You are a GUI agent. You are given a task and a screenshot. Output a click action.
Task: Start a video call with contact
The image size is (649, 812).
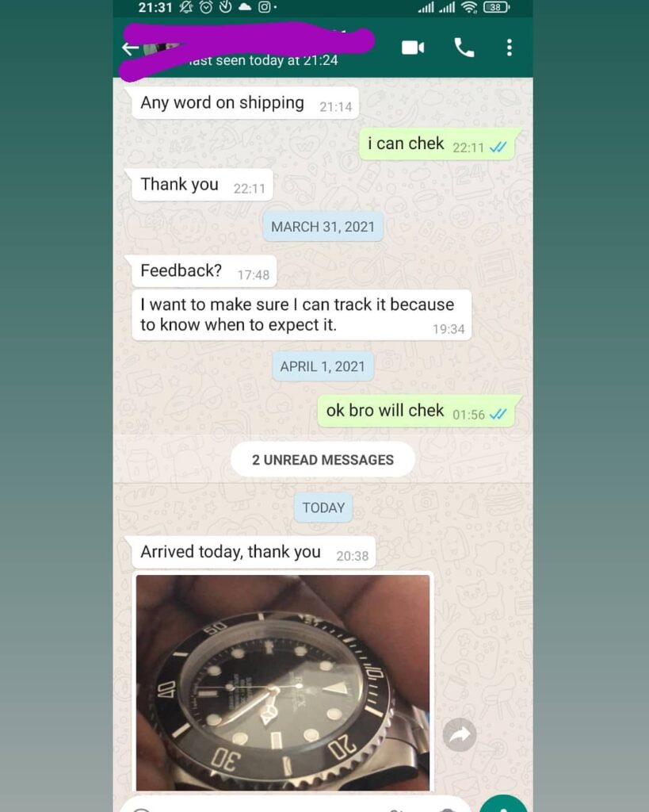pos(413,48)
